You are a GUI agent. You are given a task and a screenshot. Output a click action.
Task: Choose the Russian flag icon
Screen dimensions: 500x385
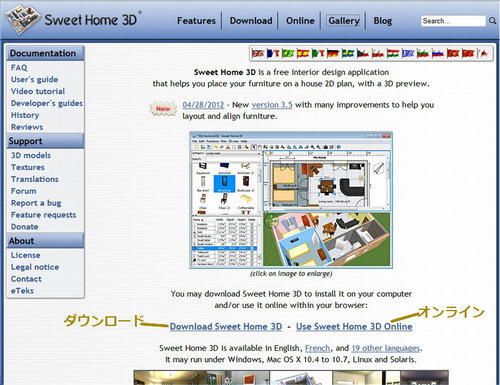(x=438, y=53)
